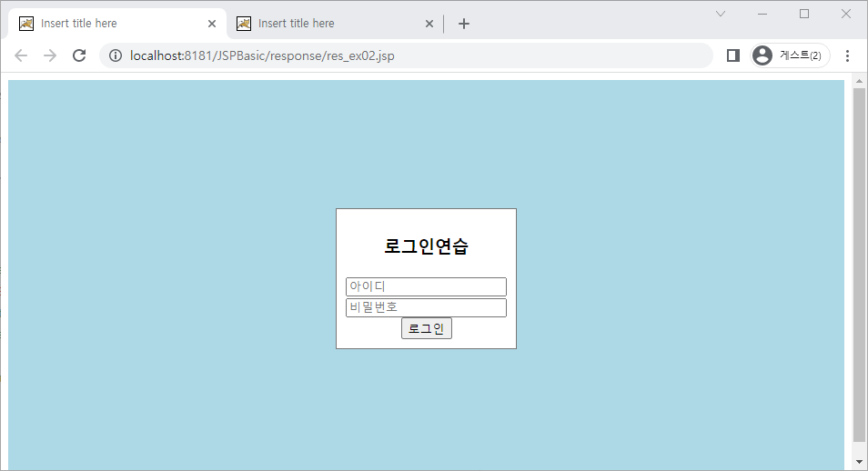Image resolution: width=868 pixels, height=471 pixels.
Task: Click the 비밀번호 input field
Action: (x=426, y=307)
